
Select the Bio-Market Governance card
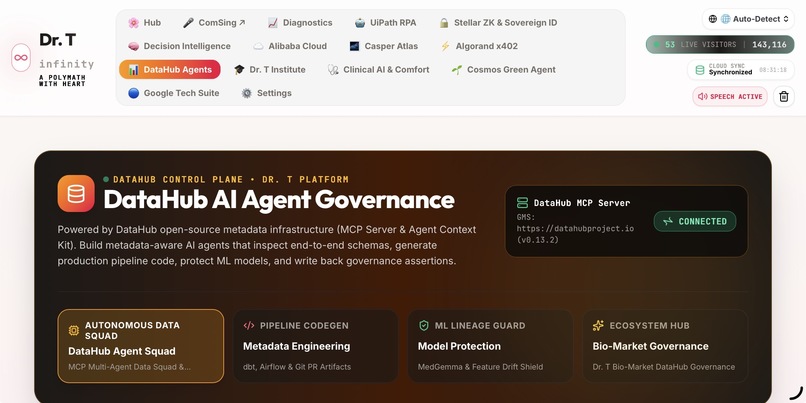pos(665,346)
